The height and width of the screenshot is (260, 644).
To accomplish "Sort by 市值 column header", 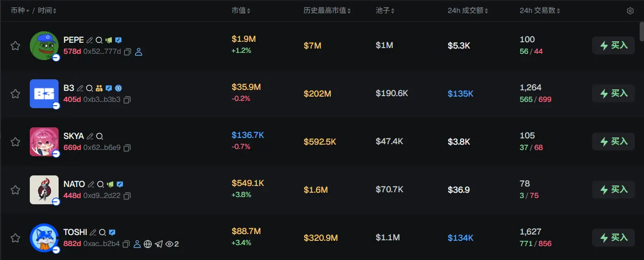I will (241, 11).
